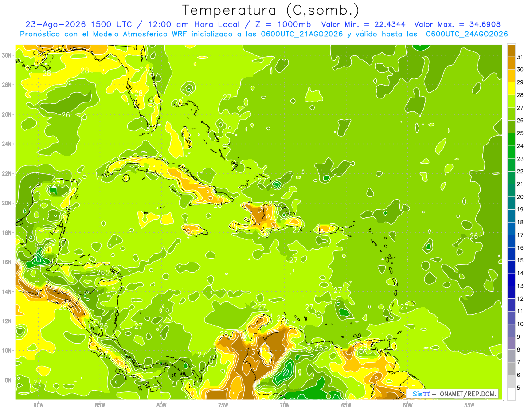Click the legend label 25

[x=520, y=133]
